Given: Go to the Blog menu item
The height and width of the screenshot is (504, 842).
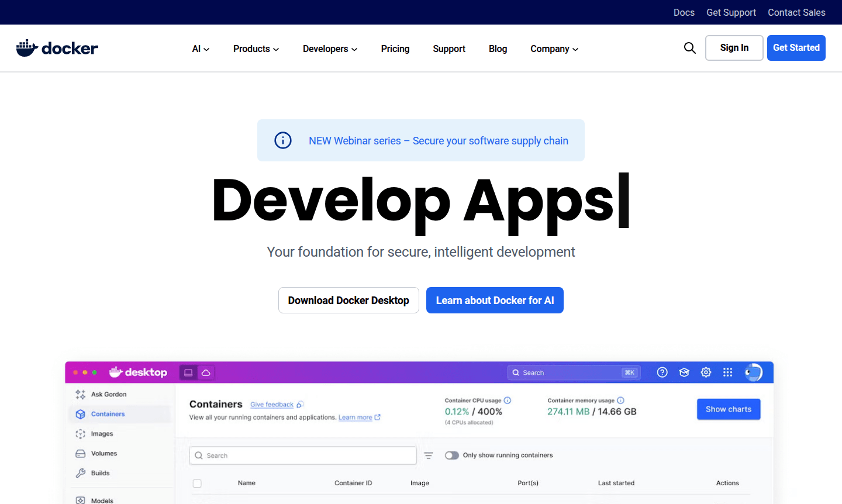Looking at the screenshot, I should [498, 49].
